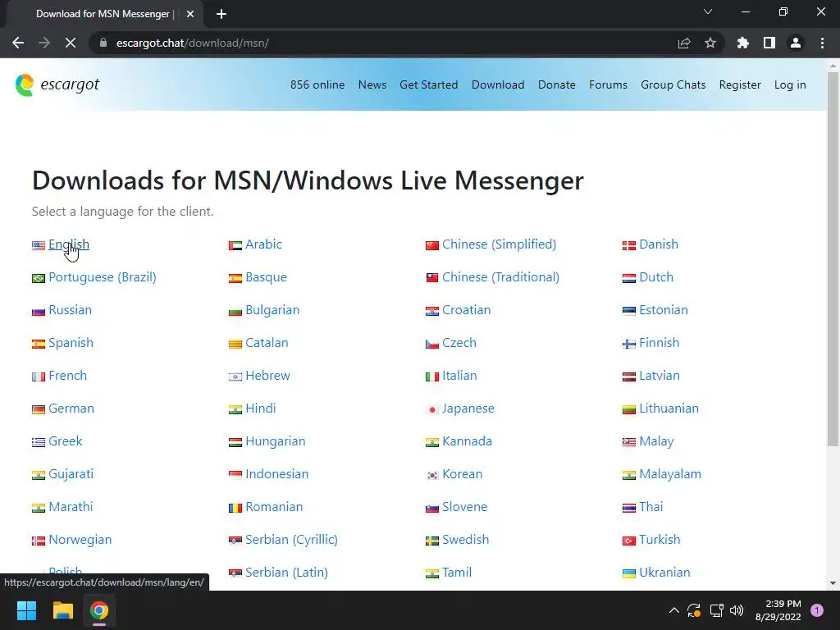Viewport: 840px width, 630px height.
Task: Select Danish language
Action: pyautogui.click(x=659, y=244)
